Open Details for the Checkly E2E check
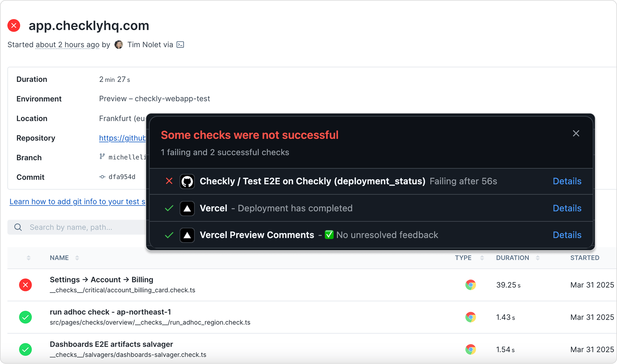Viewport: 617px width, 364px height. click(567, 181)
